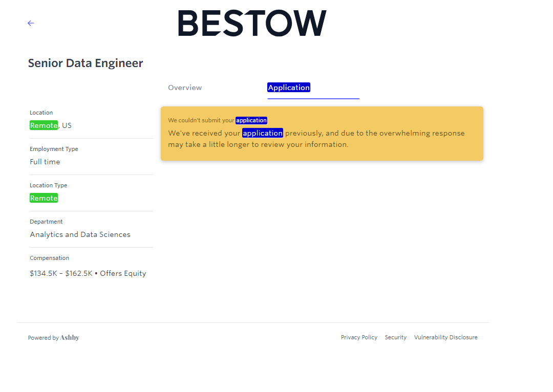553x392 pixels.
Task: Switch to the Overview tab
Action: point(185,88)
